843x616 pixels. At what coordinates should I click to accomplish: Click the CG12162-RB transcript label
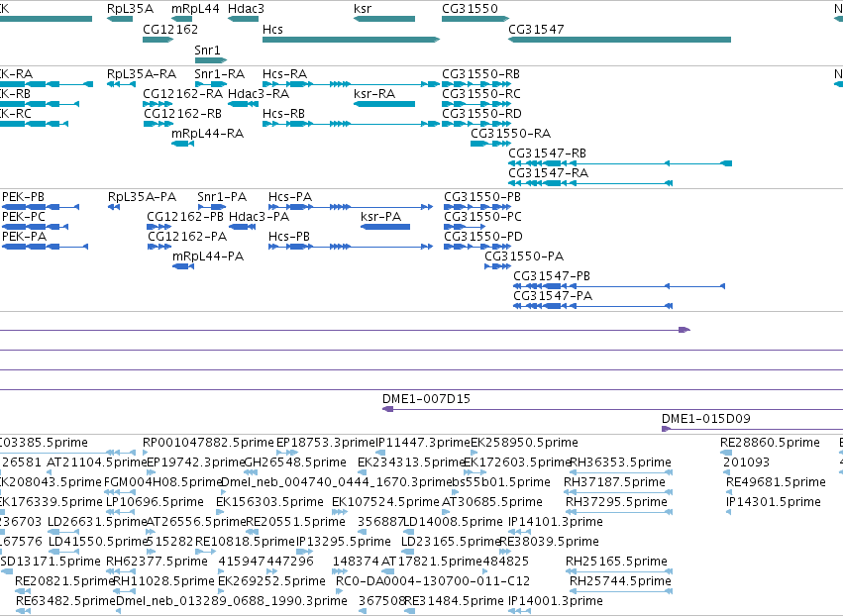183,114
